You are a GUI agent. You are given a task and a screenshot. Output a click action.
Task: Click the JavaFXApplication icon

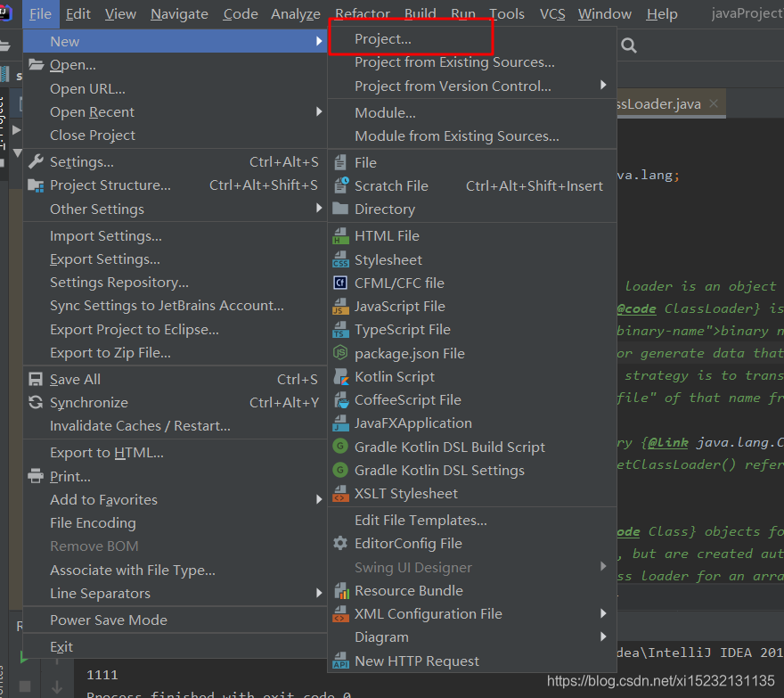click(340, 423)
